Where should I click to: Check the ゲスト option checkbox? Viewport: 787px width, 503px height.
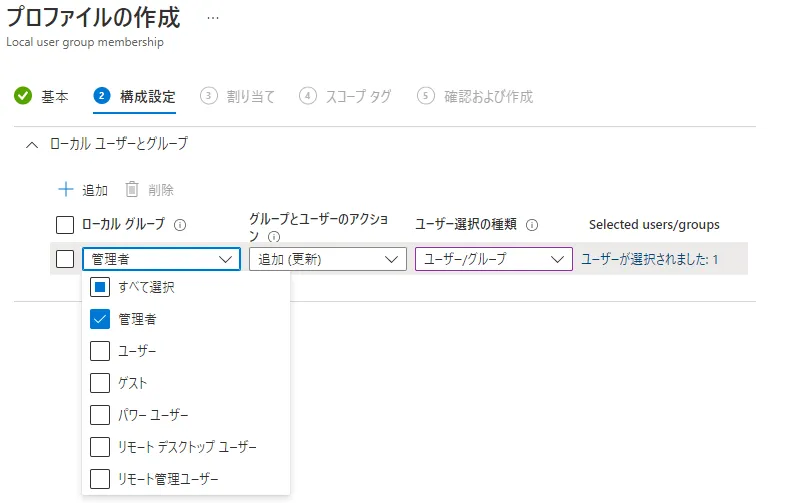(x=100, y=383)
